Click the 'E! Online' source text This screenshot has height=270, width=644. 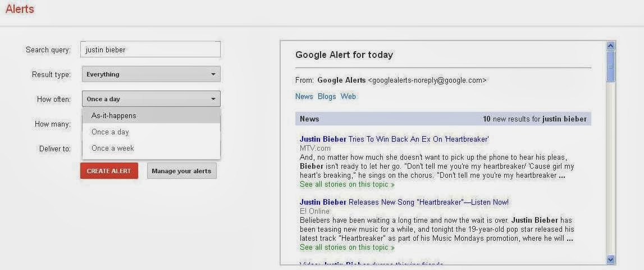[314, 211]
